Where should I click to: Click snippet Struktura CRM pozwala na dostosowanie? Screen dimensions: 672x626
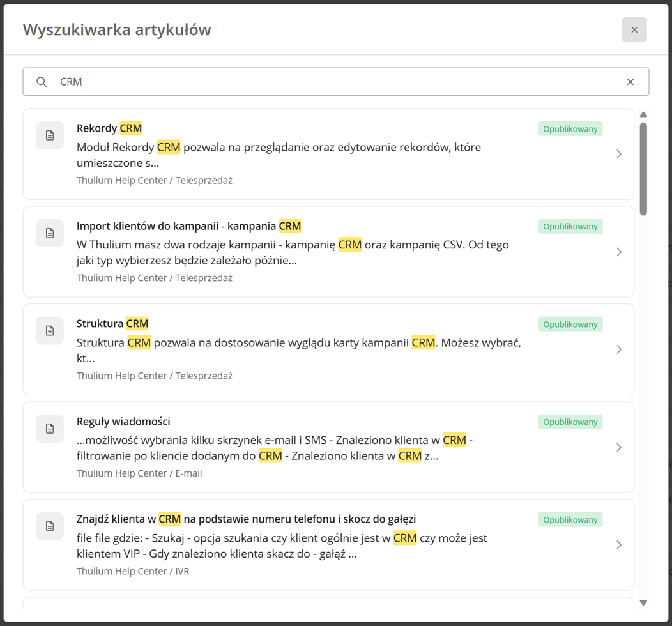pyautogui.click(x=299, y=351)
